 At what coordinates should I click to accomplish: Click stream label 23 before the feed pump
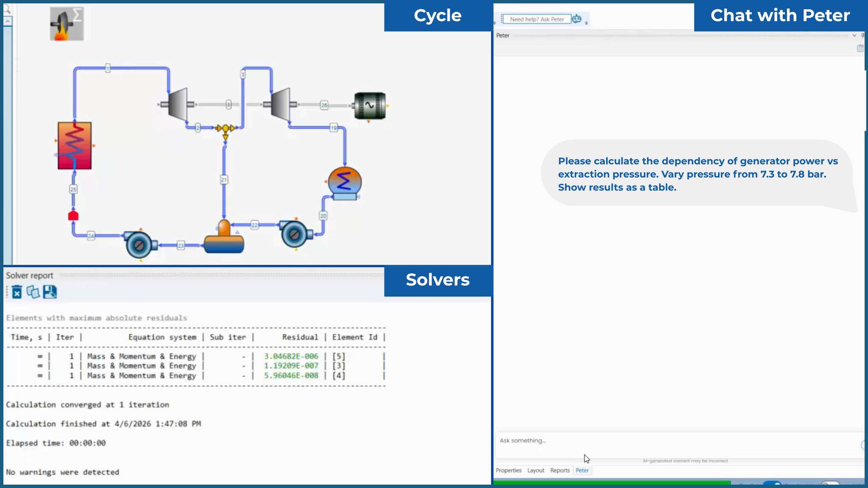click(181, 245)
